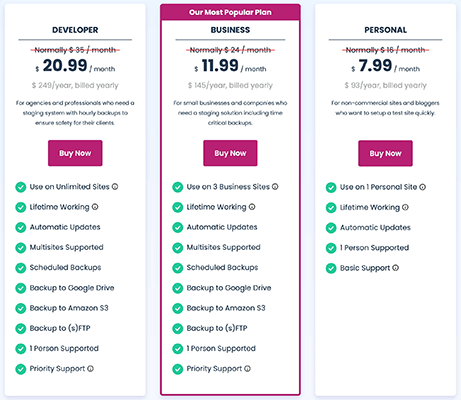The height and width of the screenshot is (400, 461).
Task: Open info icon beside Business Priority Support
Action: point(247,369)
